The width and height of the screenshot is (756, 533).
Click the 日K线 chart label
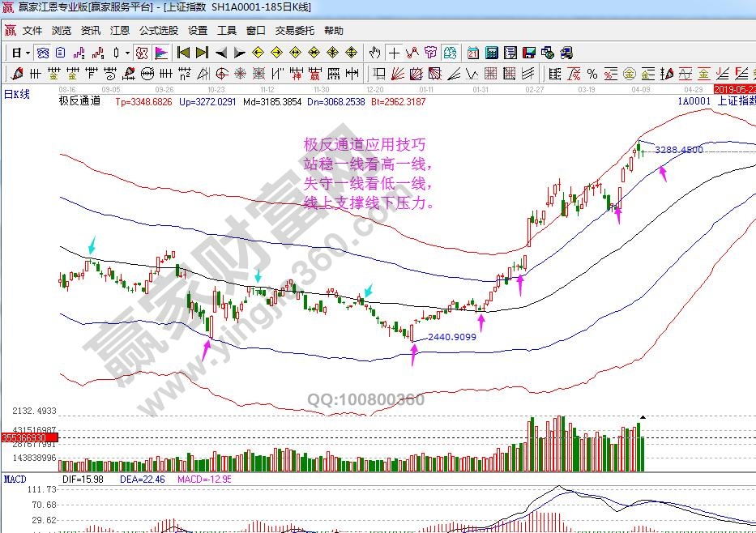tap(17, 94)
